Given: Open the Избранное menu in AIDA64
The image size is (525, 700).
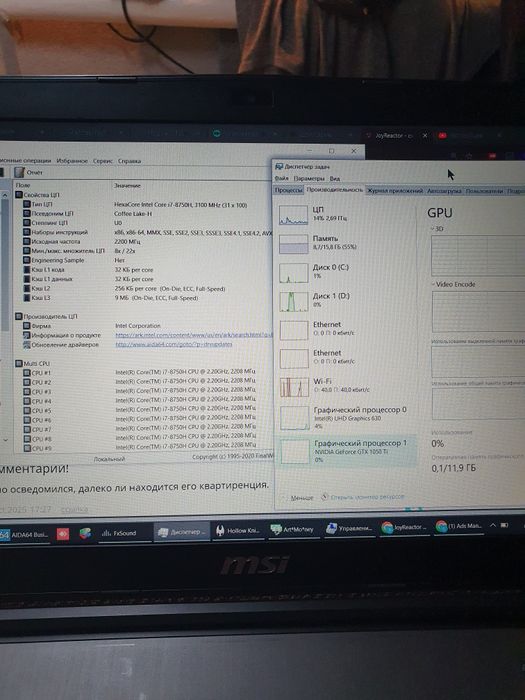Looking at the screenshot, I should (72, 161).
